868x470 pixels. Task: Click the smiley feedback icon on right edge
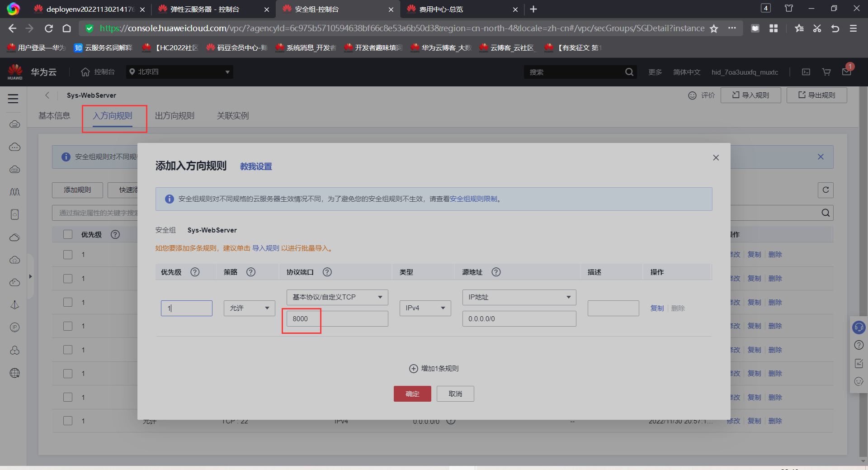click(859, 381)
